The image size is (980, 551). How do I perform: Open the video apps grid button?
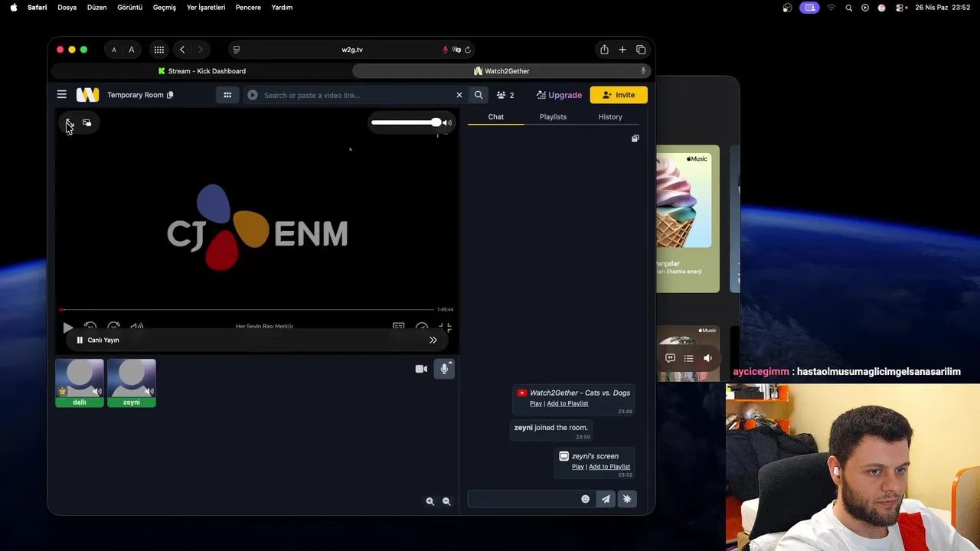(x=227, y=95)
